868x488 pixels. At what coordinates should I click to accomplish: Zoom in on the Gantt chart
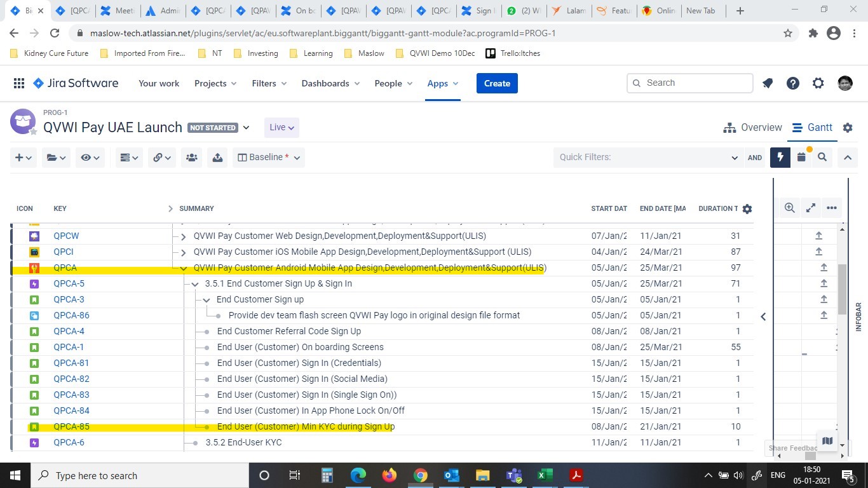(789, 208)
